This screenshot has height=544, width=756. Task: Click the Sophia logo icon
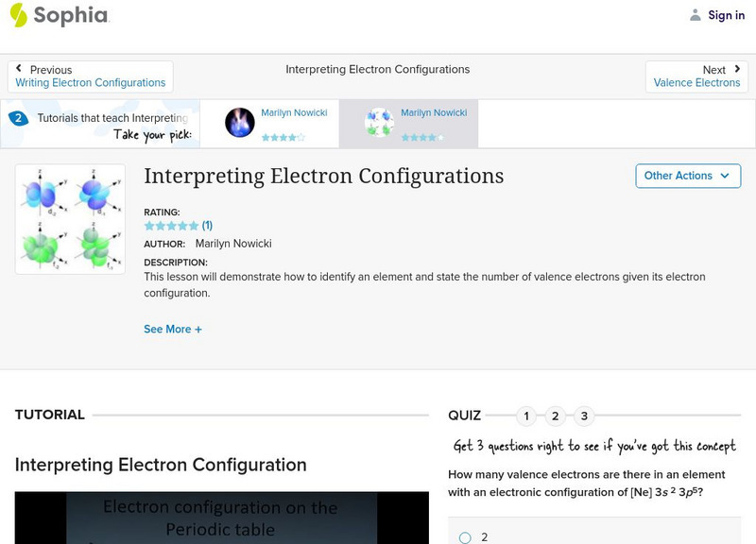(17, 15)
